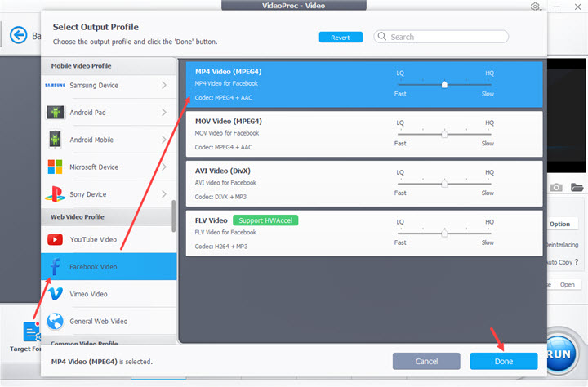
Task: Expand Microsoft Device chevron
Action: 164,167
